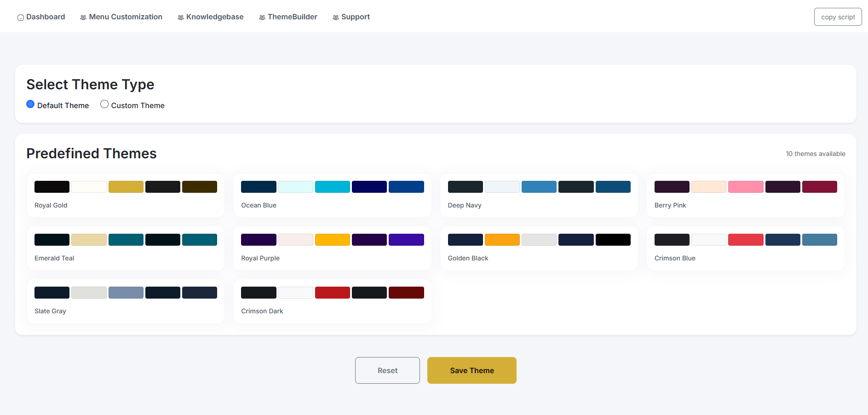Select the Slate Gray theme label
The width and height of the screenshot is (868, 415).
(50, 311)
